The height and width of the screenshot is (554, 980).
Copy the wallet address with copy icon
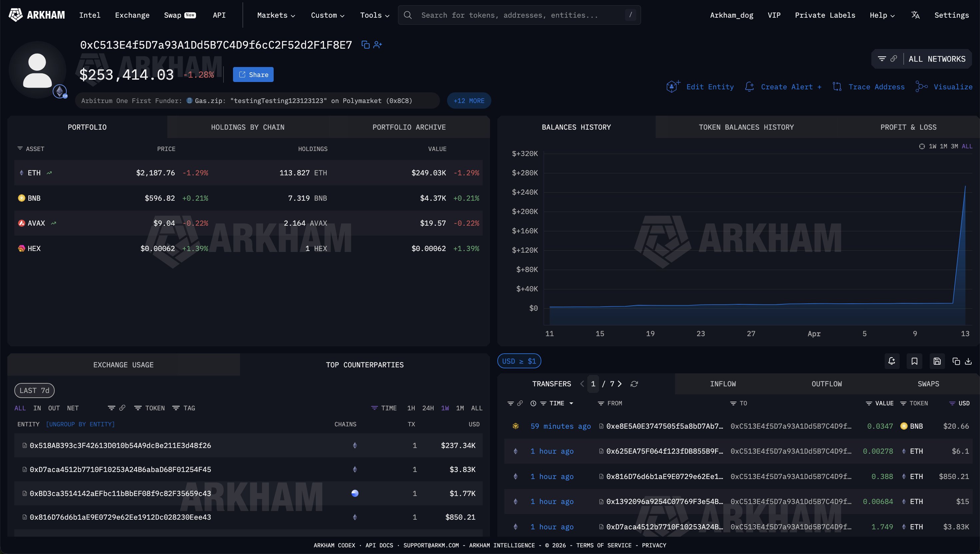click(365, 45)
